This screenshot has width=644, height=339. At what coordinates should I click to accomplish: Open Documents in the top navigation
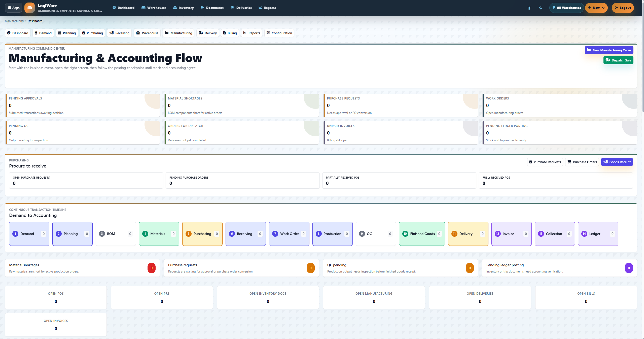point(212,8)
